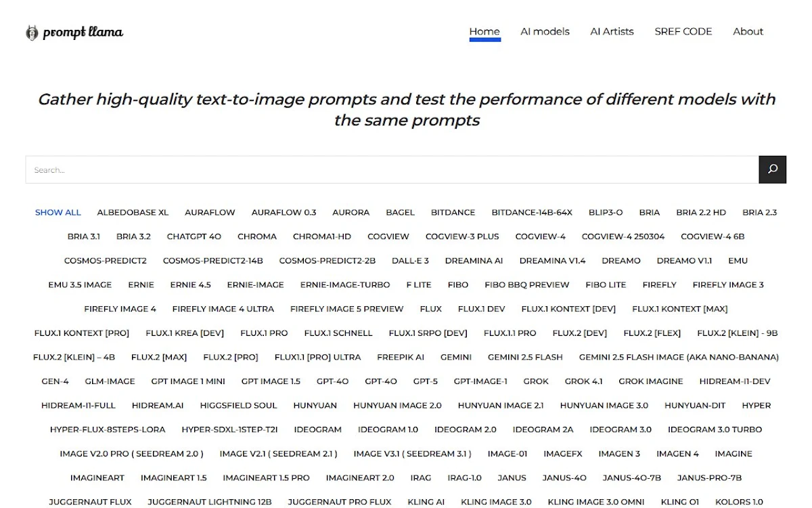Go to the Home menu item

(x=484, y=31)
